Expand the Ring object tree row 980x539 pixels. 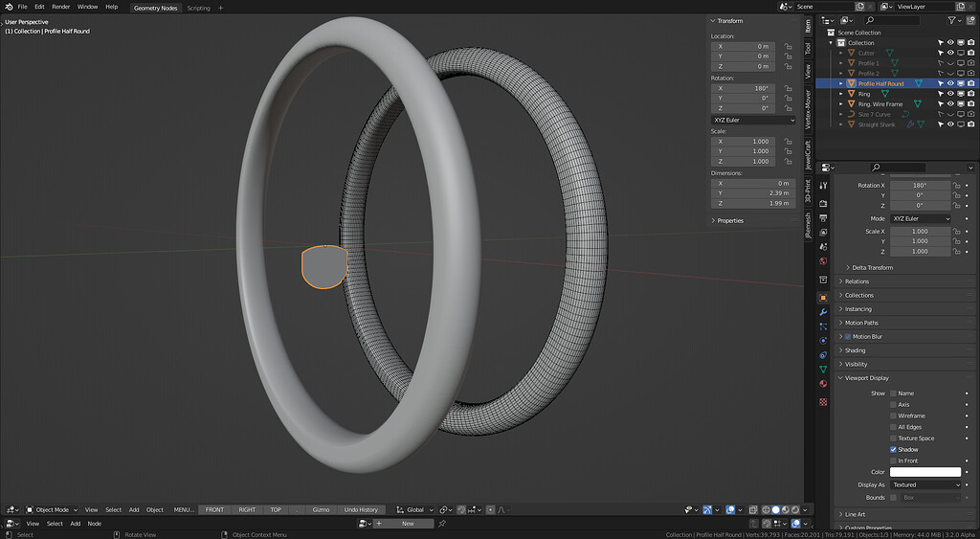(x=841, y=94)
